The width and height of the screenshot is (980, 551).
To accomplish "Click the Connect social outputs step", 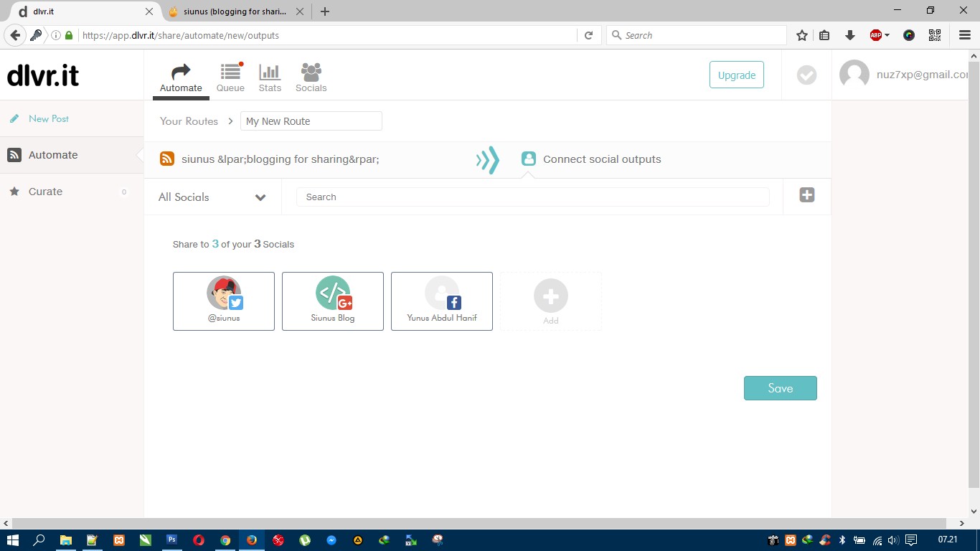I will [x=592, y=159].
